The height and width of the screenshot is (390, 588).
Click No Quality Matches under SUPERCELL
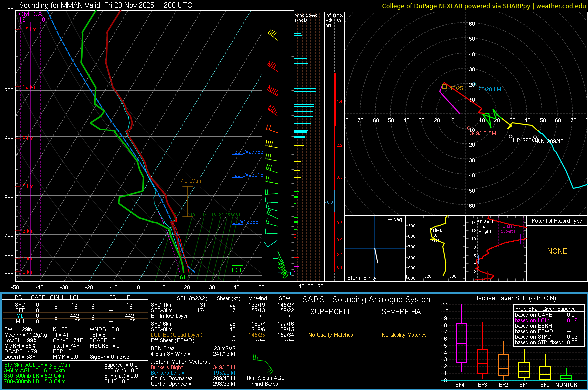(x=331, y=335)
